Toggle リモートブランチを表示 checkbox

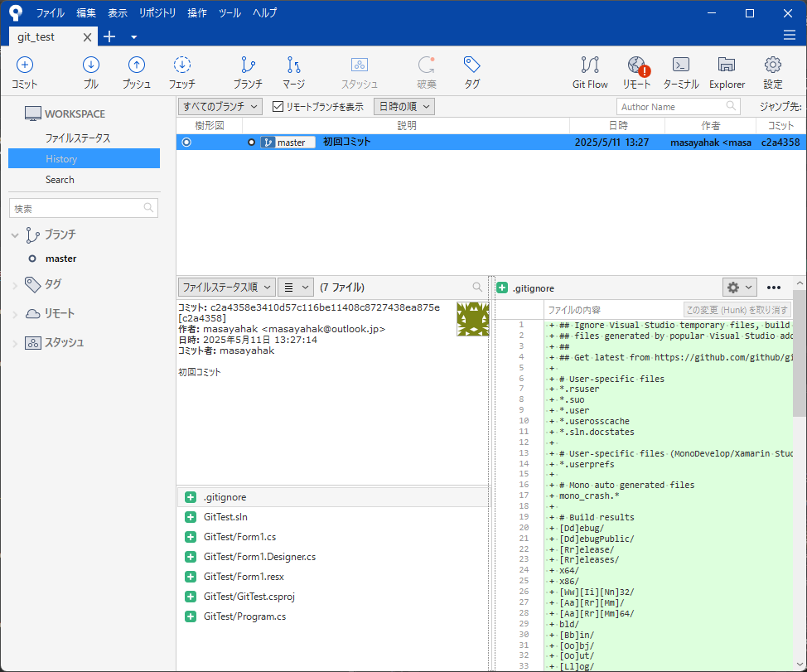(x=278, y=107)
